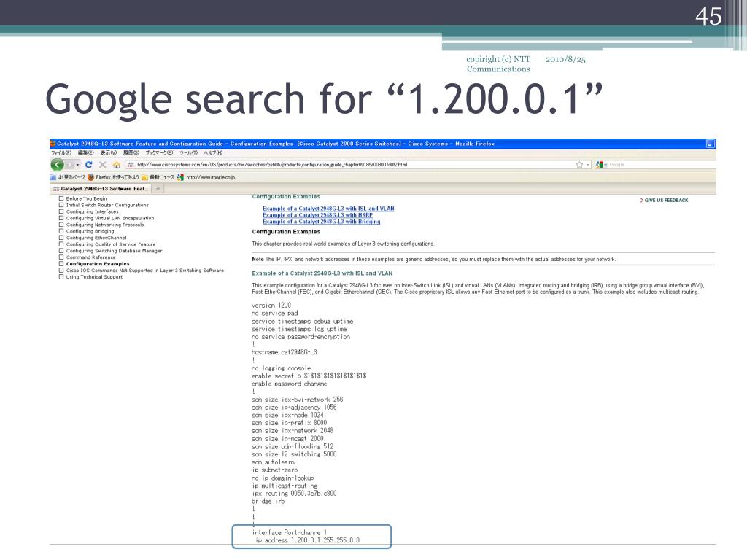This screenshot has width=747, height=560.
Task: Open a new tab with the plus button
Action: [x=158, y=189]
